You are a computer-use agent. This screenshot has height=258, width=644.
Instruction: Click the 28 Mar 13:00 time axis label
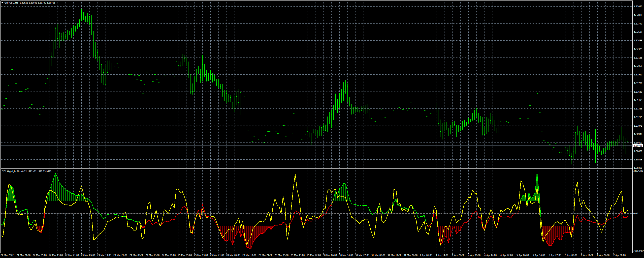click(249, 255)
